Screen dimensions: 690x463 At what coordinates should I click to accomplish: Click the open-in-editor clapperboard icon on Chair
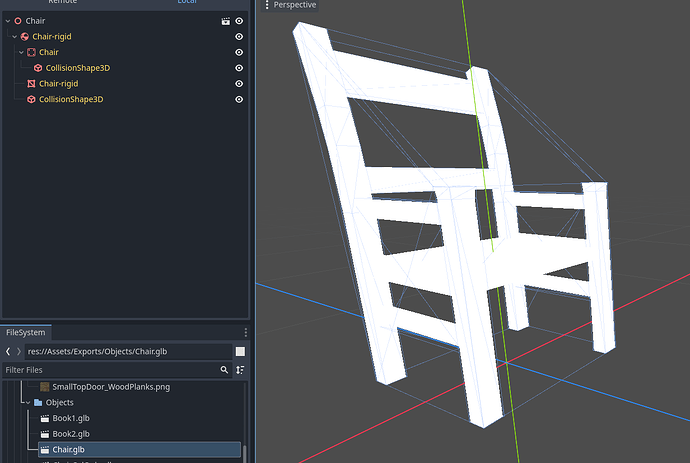[x=225, y=21]
